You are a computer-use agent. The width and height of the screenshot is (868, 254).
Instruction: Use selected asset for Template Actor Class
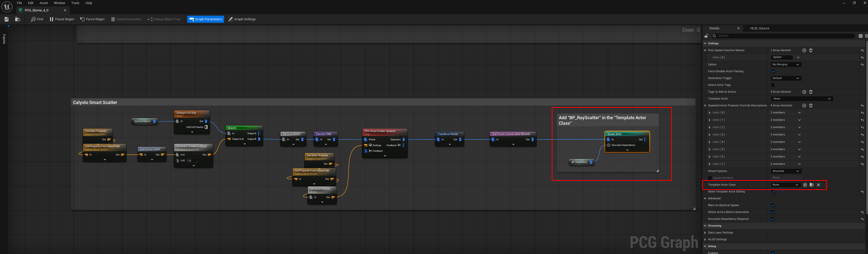[x=805, y=185]
